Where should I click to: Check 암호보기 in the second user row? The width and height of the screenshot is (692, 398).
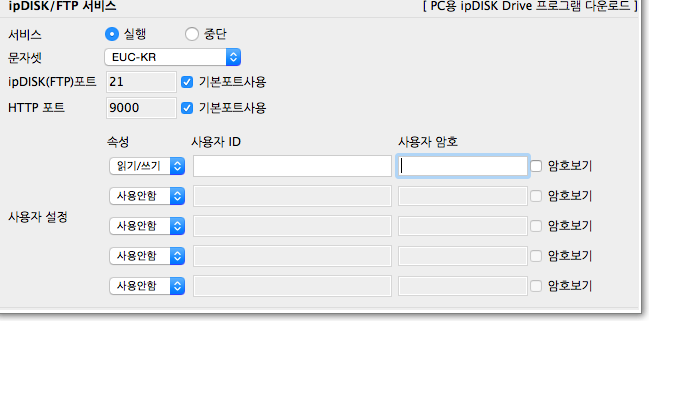pyautogui.click(x=536, y=196)
